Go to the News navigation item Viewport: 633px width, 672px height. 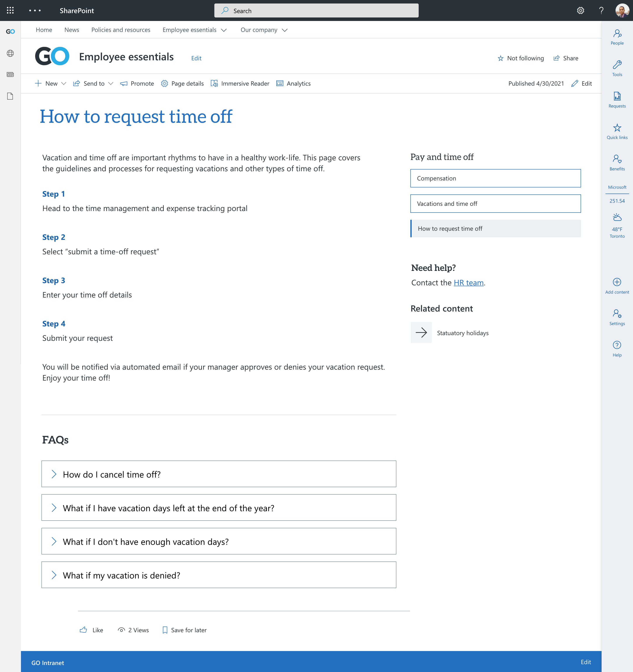[x=72, y=30]
